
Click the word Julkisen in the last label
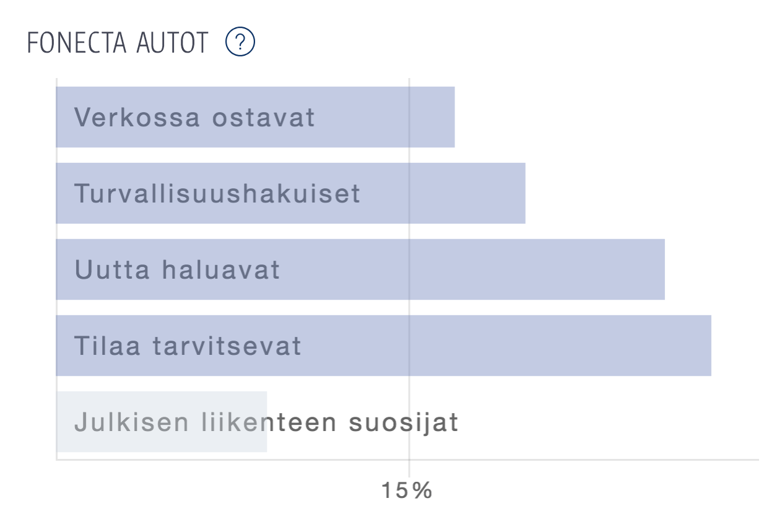(131, 422)
